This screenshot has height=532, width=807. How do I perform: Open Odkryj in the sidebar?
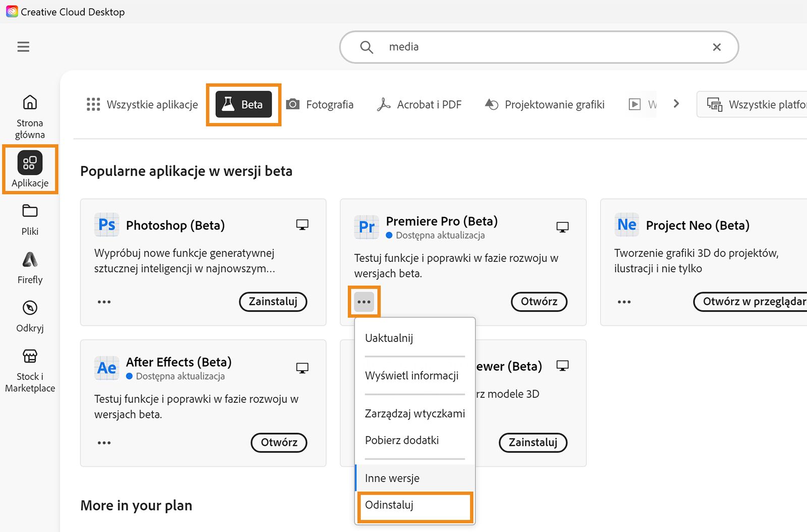tap(30, 317)
